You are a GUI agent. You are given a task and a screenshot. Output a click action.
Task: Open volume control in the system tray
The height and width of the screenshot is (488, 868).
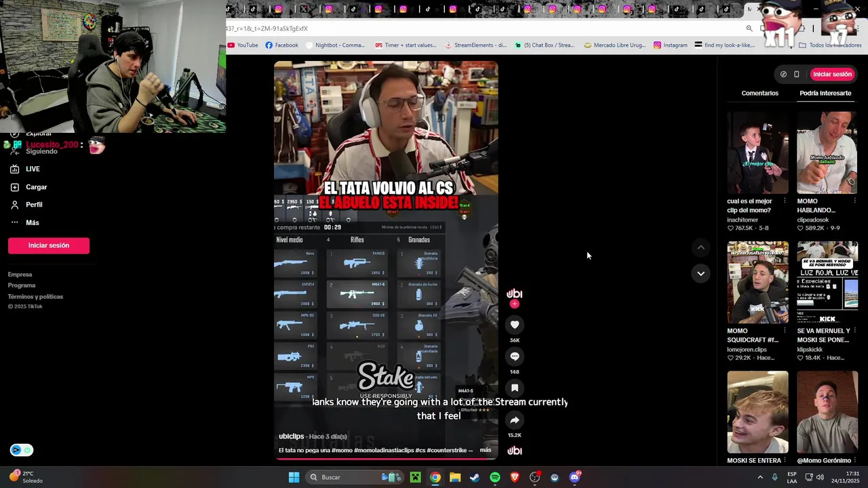click(x=820, y=477)
